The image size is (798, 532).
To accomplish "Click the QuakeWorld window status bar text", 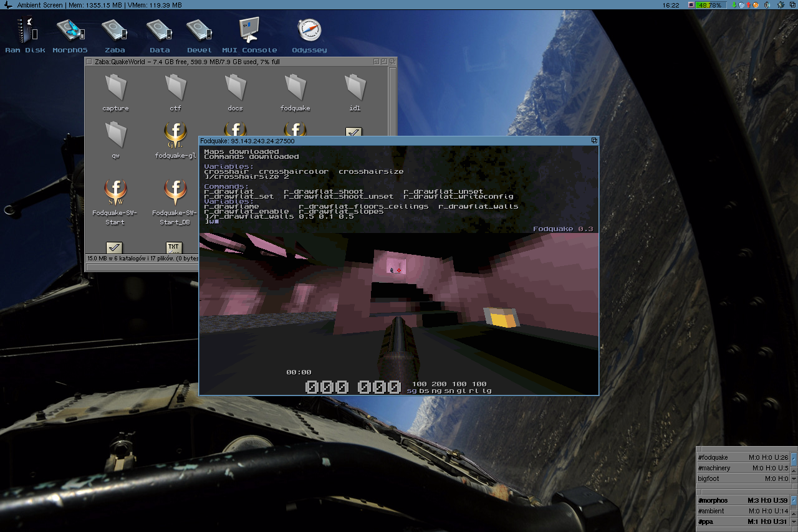I will point(142,258).
